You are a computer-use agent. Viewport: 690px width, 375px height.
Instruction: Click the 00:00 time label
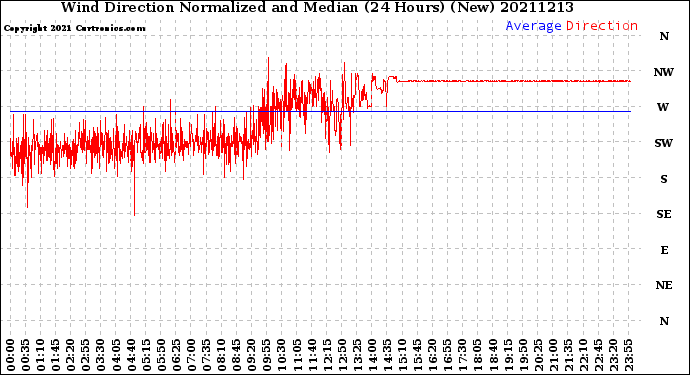coord(11,355)
